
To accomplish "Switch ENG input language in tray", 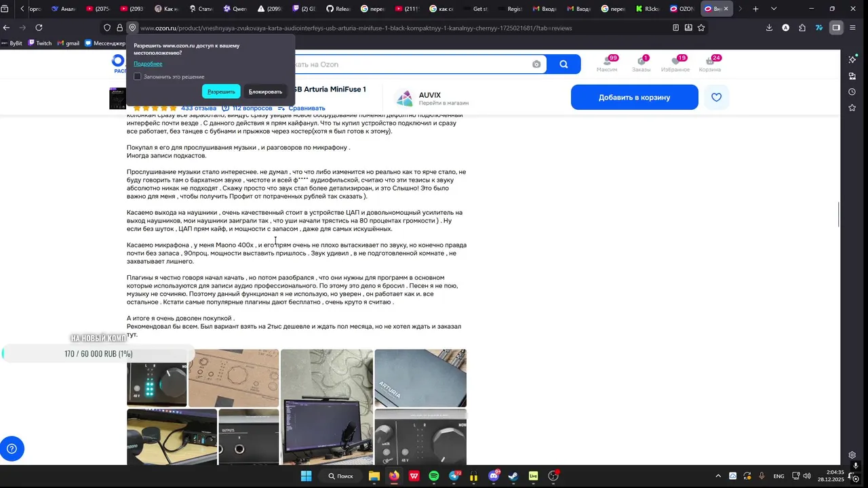I will pos(778,476).
